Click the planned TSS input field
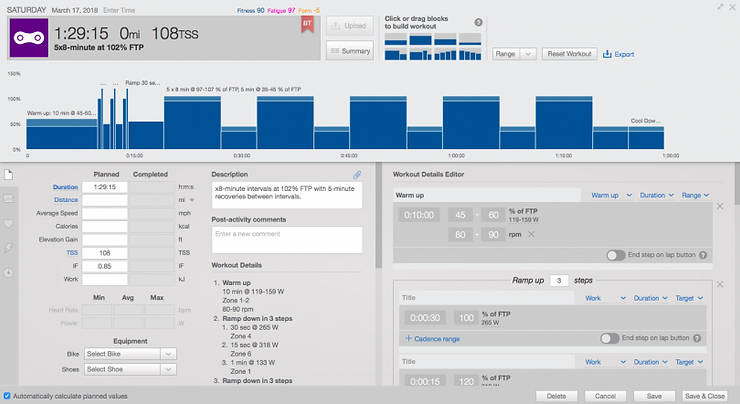 [105, 253]
